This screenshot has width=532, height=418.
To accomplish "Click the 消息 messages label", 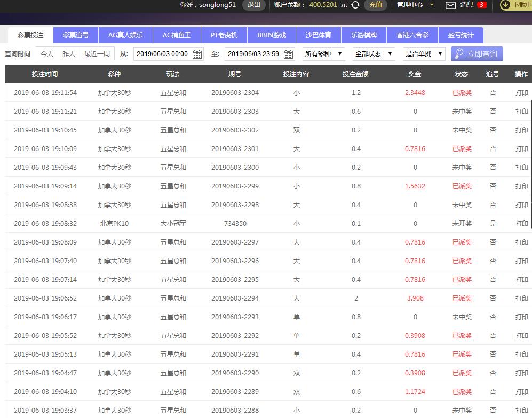I will click(466, 5).
